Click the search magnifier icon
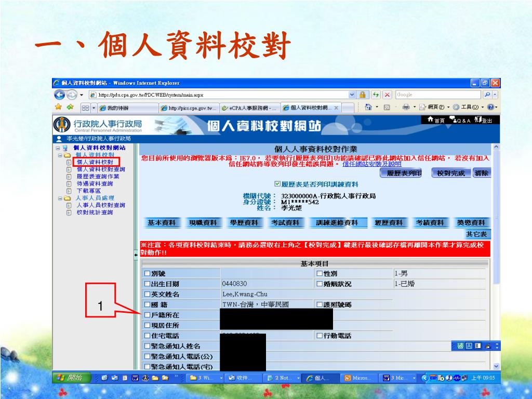 (x=487, y=95)
